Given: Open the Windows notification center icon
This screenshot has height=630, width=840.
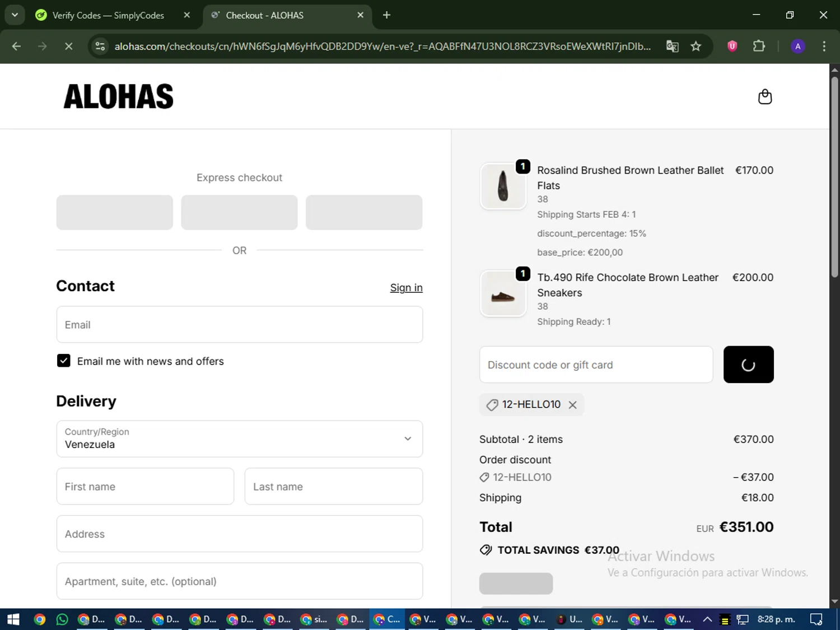Looking at the screenshot, I should click(816, 619).
